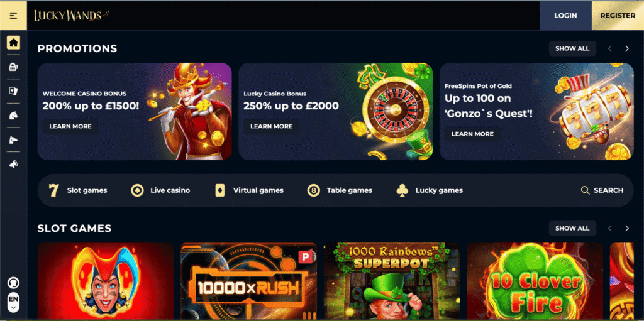Open playing cards section in sidebar

click(x=14, y=91)
